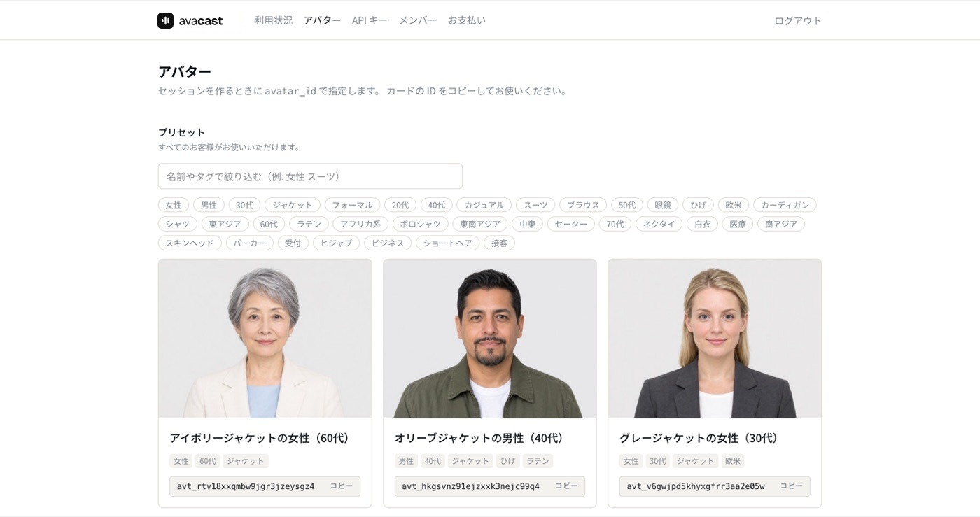Viewport: 980px width, 517px height.
Task: Choose the 中東 tag chip
Action: 527,224
